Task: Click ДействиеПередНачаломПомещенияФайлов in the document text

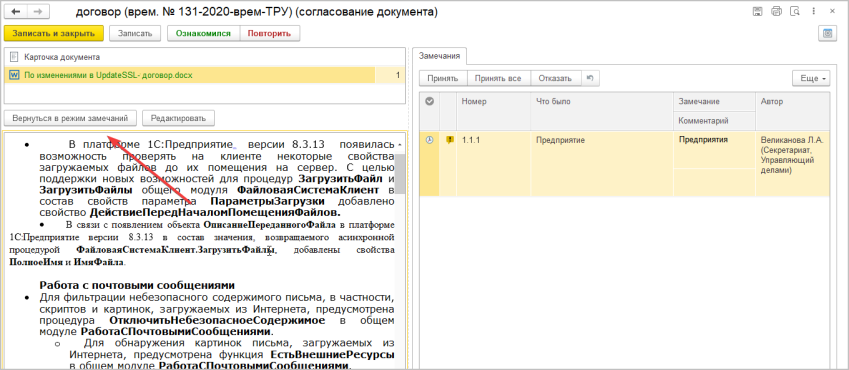Action: (x=215, y=212)
